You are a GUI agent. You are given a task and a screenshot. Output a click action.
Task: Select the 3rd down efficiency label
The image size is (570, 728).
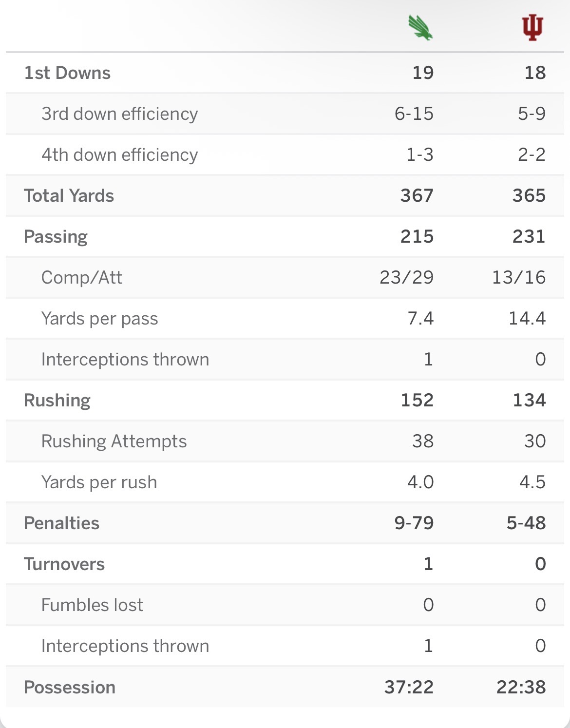click(x=119, y=114)
